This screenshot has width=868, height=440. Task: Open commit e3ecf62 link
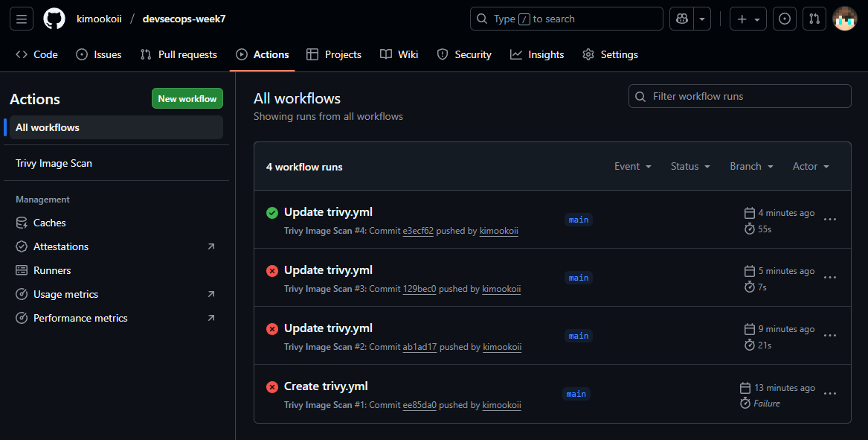coord(418,231)
